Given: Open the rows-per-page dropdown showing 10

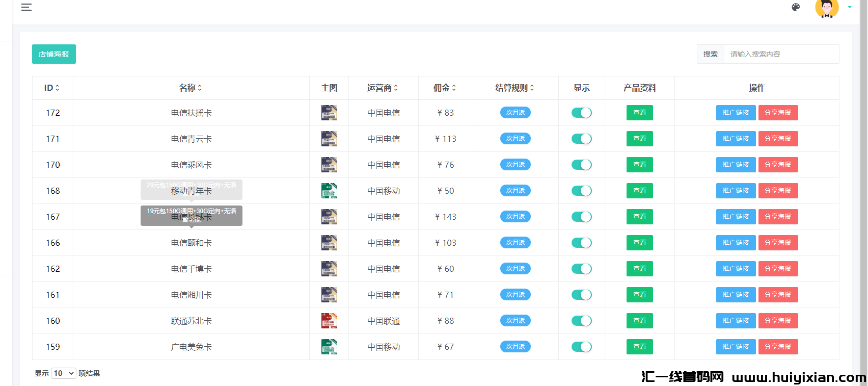Looking at the screenshot, I should 64,373.
